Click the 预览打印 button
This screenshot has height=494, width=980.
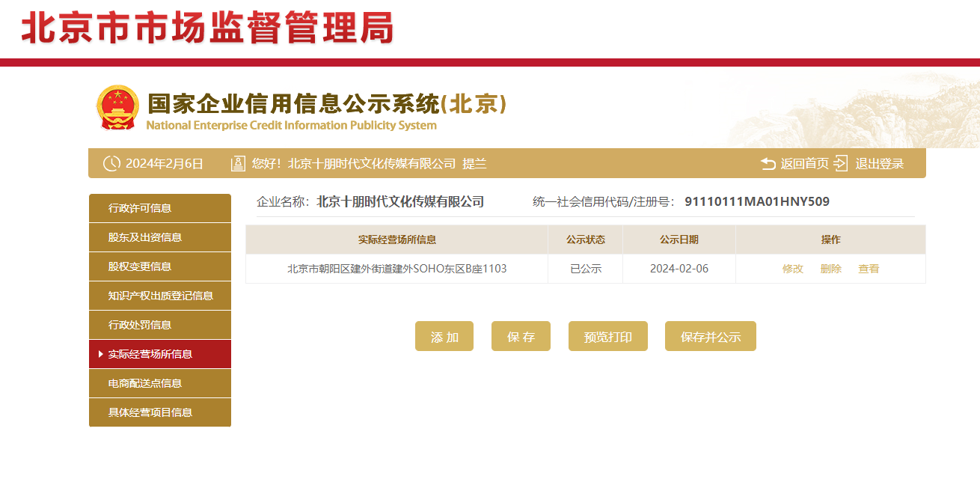(x=608, y=336)
